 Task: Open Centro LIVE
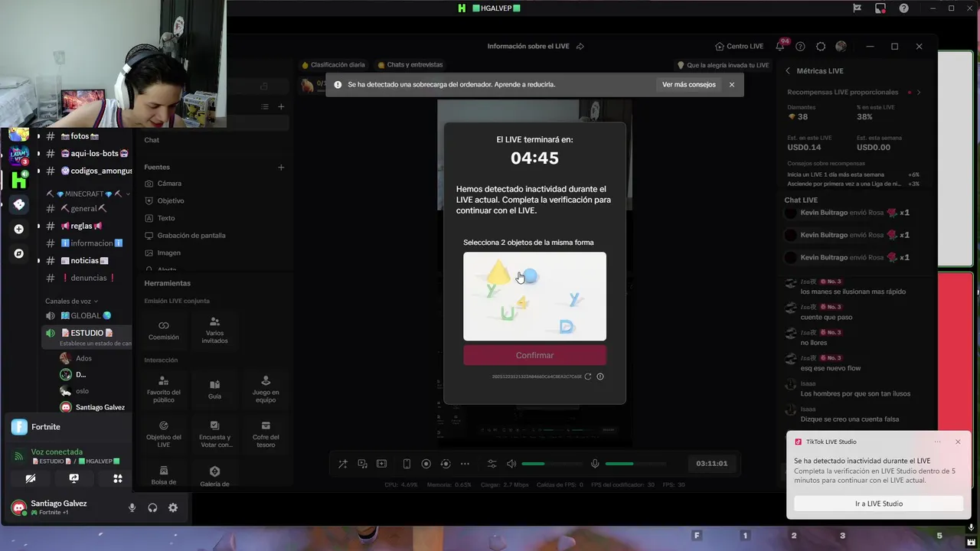coord(739,46)
